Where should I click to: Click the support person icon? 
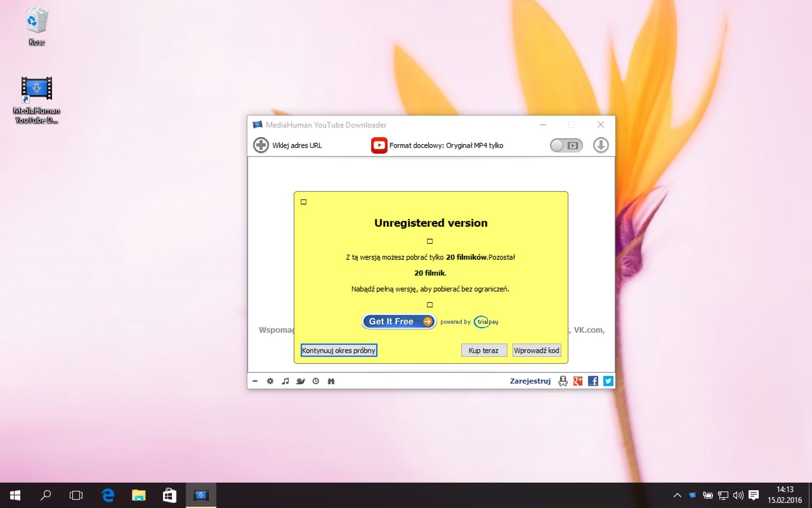pyautogui.click(x=563, y=381)
